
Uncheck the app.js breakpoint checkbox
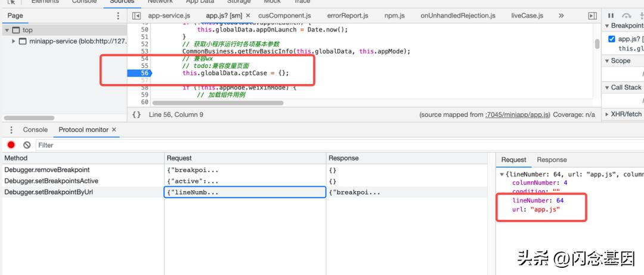click(612, 39)
